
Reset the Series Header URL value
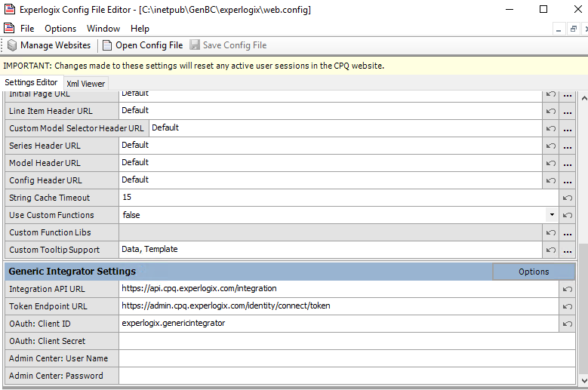click(550, 146)
